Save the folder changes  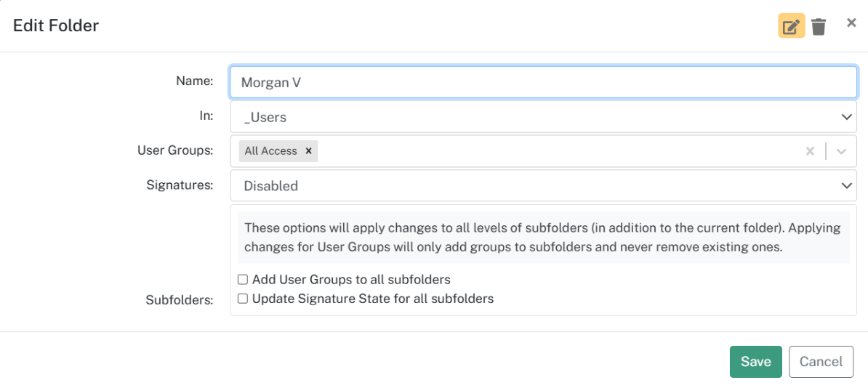tap(755, 362)
